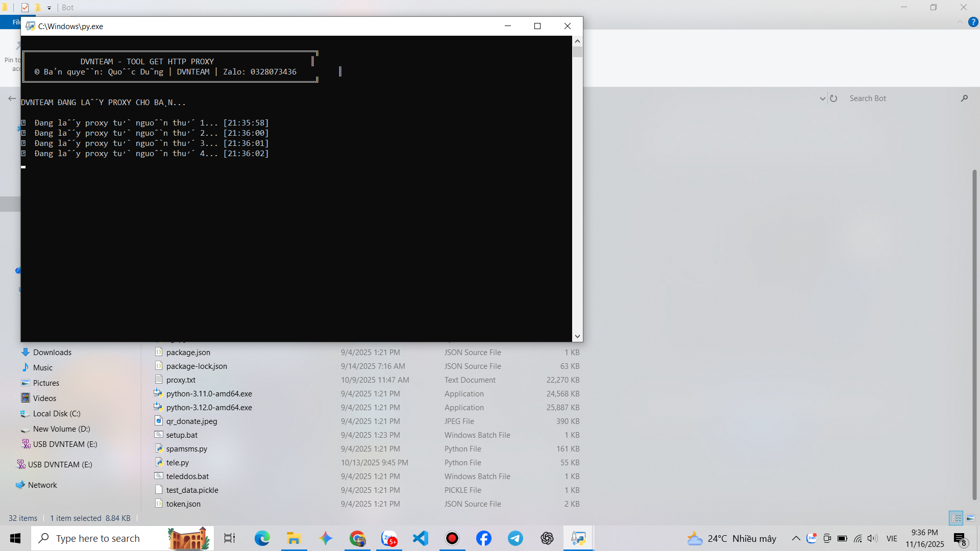Open the Meet Now camera tray icon
The image size is (980, 551).
tap(827, 539)
